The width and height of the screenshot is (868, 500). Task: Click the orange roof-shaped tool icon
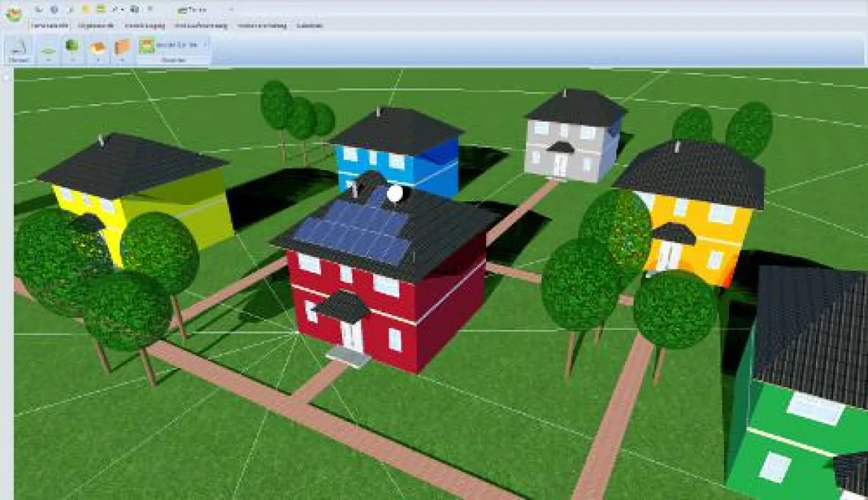tap(98, 48)
